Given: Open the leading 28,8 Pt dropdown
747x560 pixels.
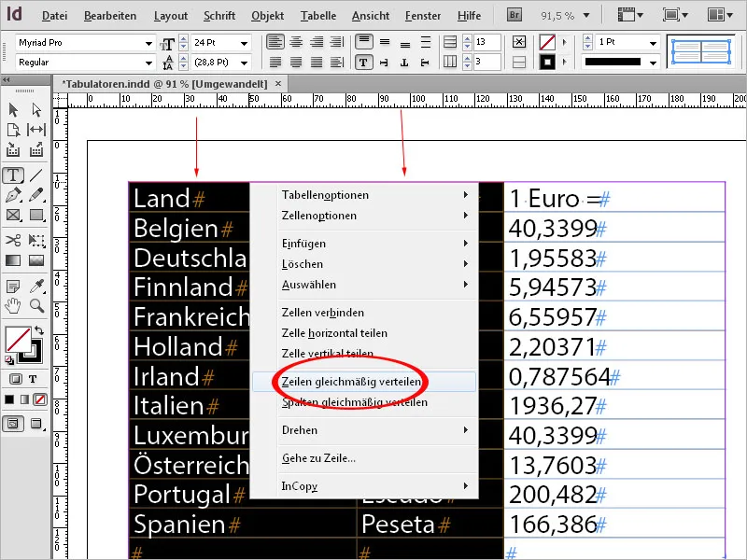Looking at the screenshot, I should [x=245, y=63].
